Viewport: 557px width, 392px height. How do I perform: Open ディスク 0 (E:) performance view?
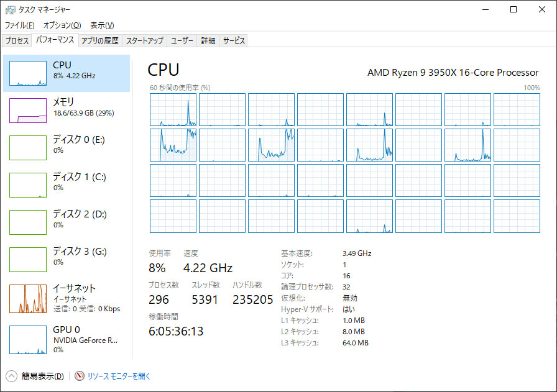[67, 147]
